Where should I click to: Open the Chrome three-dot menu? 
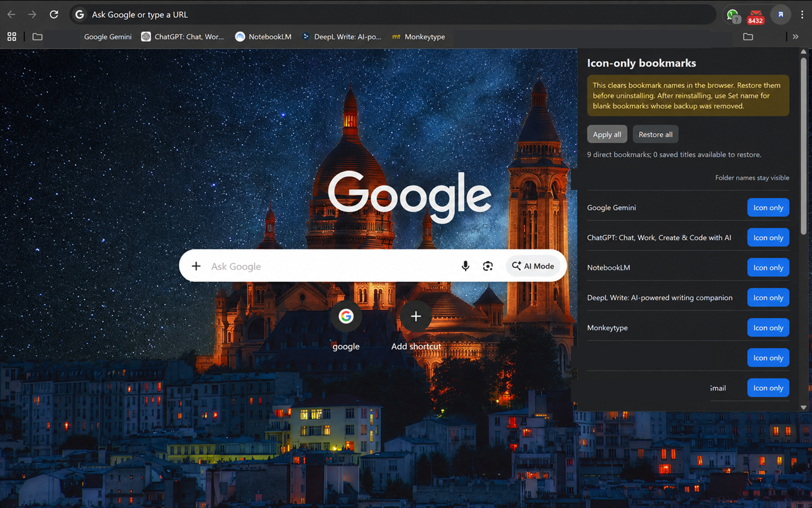(802, 15)
